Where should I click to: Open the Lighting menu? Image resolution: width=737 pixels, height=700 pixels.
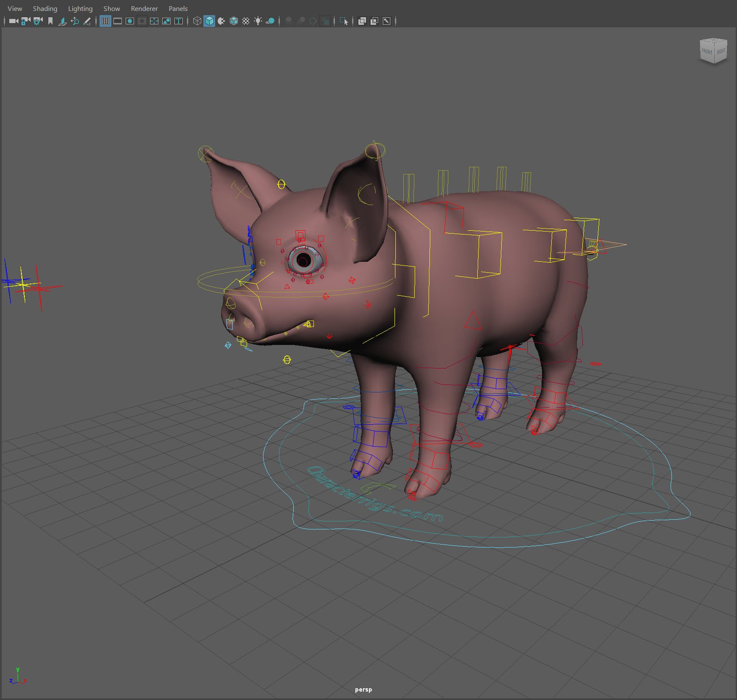point(80,8)
